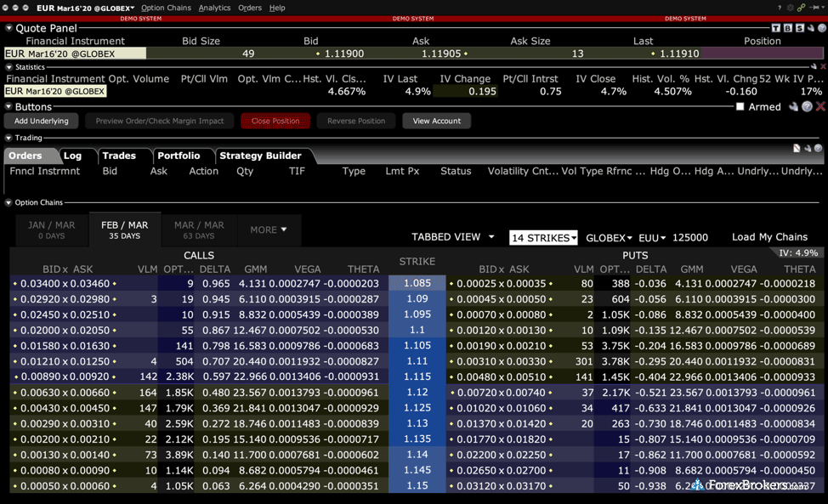Select the 1.115 strike cell

pos(417,377)
